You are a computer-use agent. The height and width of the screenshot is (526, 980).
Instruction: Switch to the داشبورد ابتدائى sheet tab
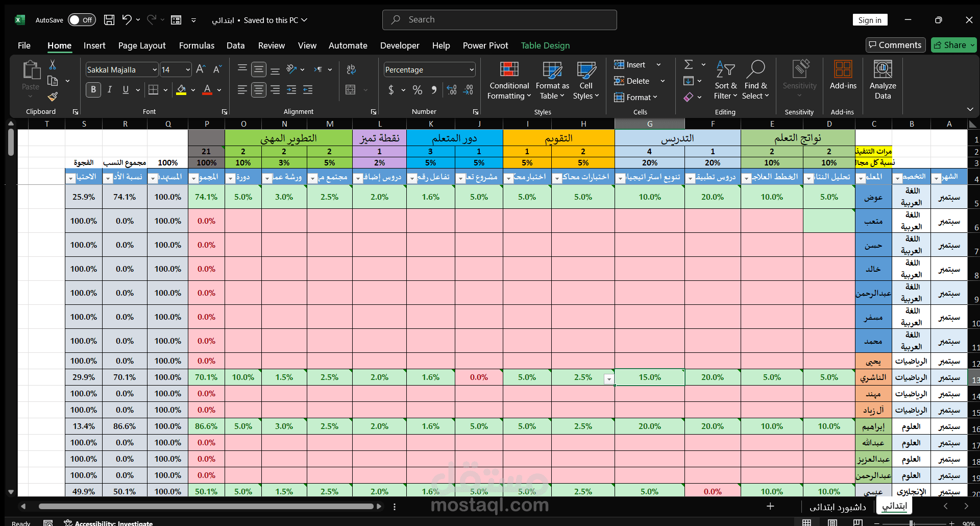838,507
